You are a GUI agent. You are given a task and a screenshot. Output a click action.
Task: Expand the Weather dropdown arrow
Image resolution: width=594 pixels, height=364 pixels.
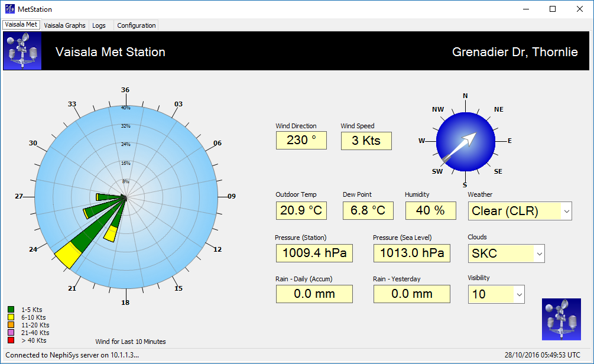tap(566, 212)
